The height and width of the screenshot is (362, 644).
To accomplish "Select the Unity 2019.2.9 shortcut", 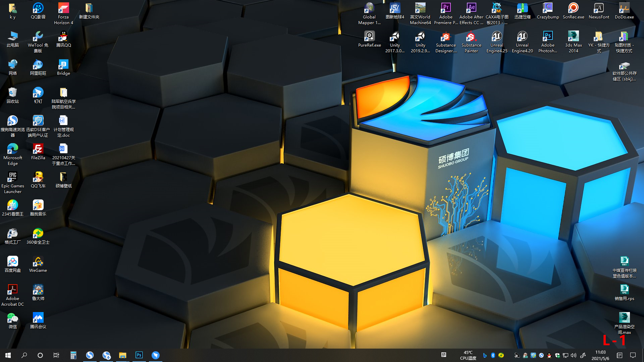I will (420, 37).
